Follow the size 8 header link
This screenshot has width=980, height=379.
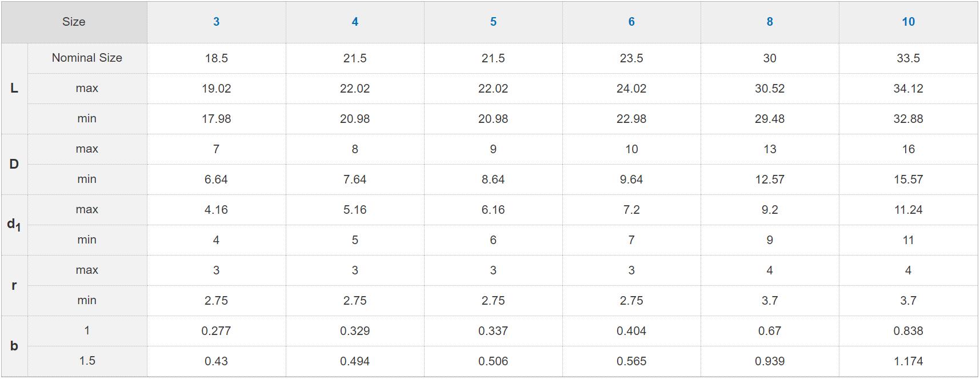[770, 22]
